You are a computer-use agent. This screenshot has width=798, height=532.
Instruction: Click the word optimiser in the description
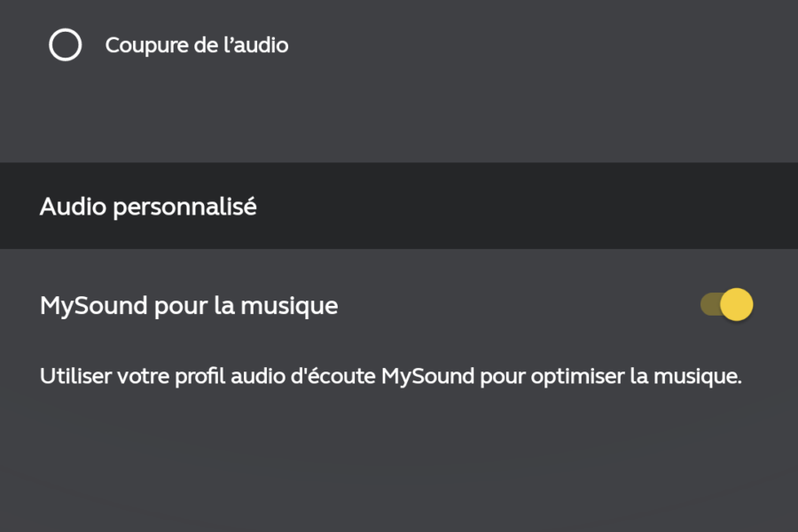pos(577,377)
